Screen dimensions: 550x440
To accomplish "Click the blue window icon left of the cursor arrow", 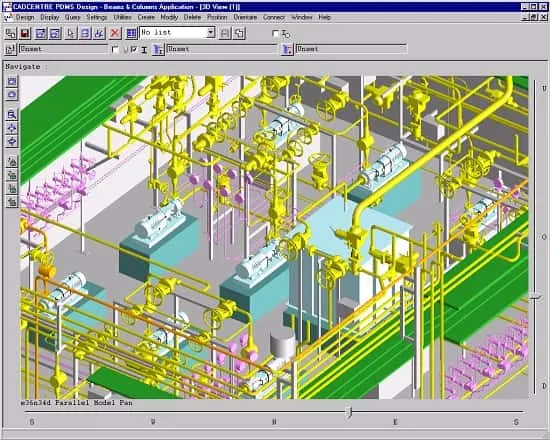I will coord(55,33).
